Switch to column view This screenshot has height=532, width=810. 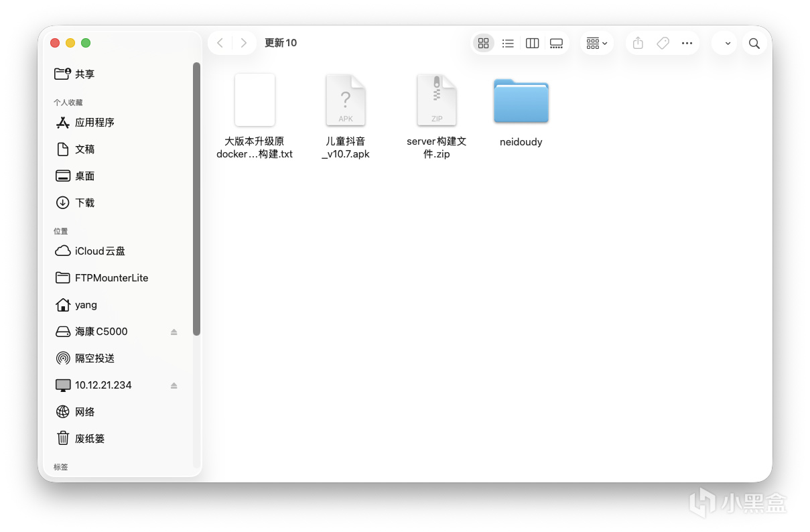click(x=532, y=43)
